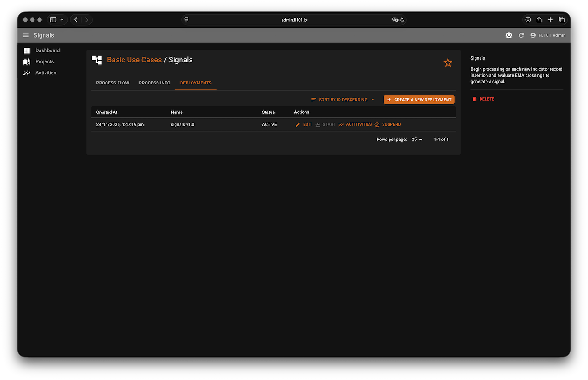Open the FL101 Admin user menu
The width and height of the screenshot is (588, 380).
point(548,35)
